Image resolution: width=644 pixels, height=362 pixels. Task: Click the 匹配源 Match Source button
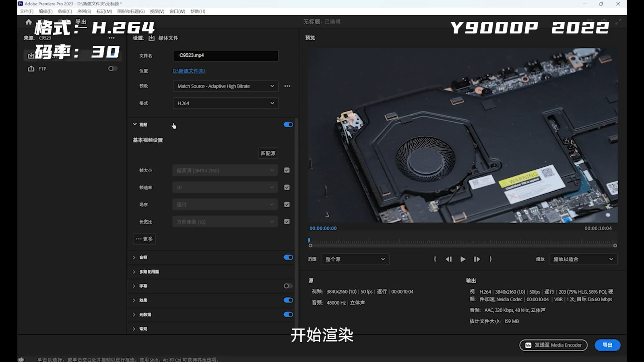pyautogui.click(x=268, y=153)
